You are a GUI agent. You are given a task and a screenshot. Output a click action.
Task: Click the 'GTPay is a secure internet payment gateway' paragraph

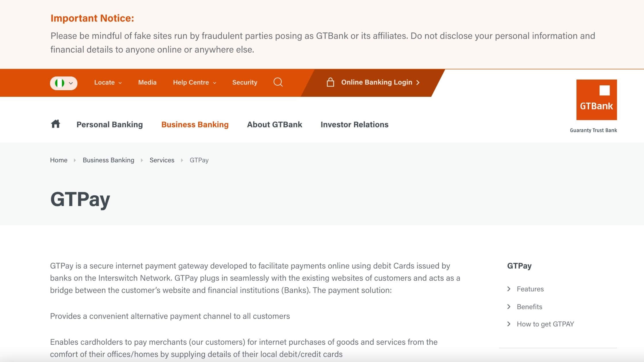tap(255, 278)
